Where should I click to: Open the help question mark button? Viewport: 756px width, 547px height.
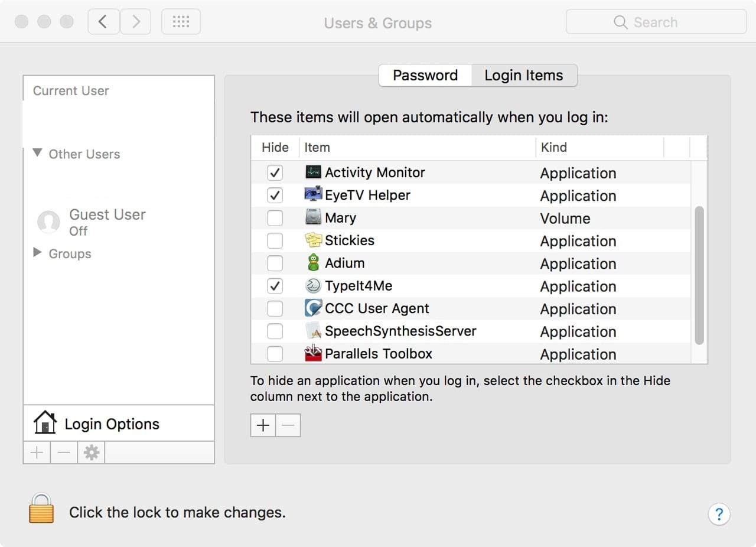click(719, 513)
